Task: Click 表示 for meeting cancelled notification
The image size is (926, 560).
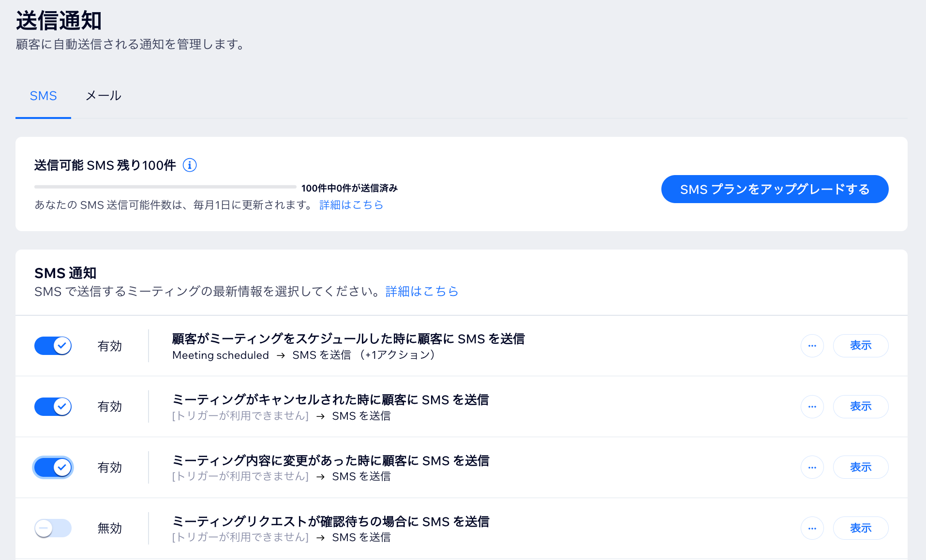Action: (x=860, y=407)
